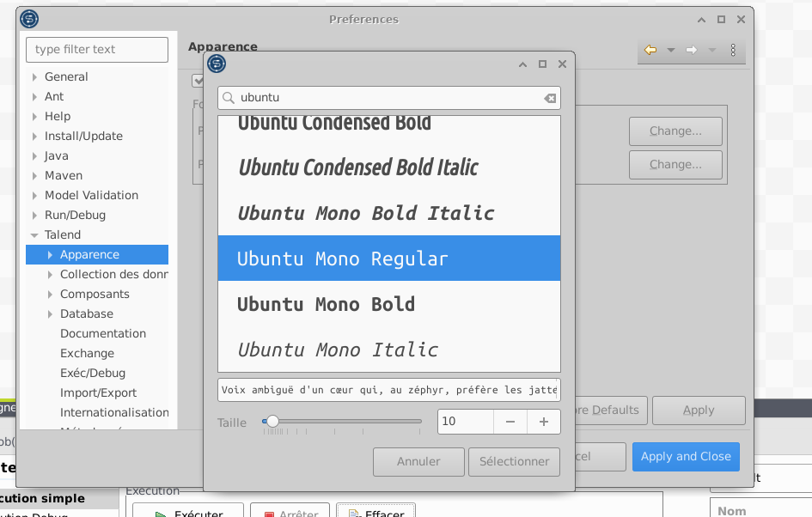Open the forward history dropdown arrow
Screen dimensions: 812x517
pos(712,50)
